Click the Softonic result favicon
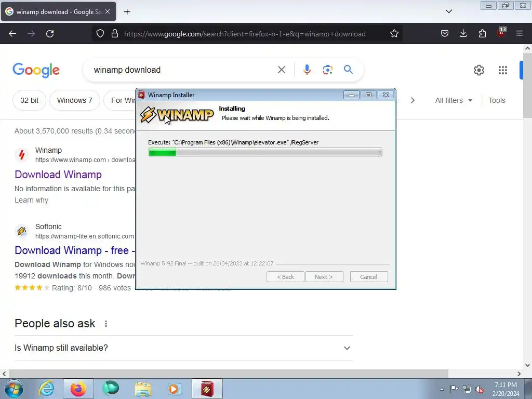Screen dimensions: 532x399 click(22, 231)
